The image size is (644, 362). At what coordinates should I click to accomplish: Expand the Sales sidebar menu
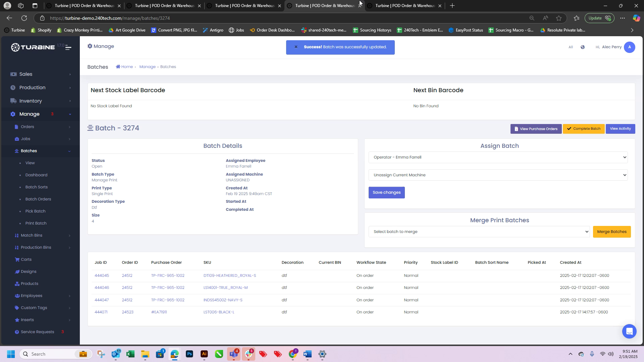pos(26,74)
